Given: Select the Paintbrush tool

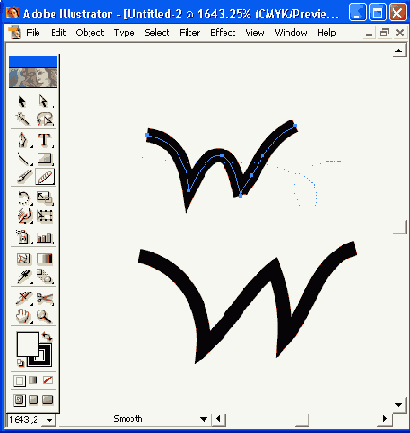Looking at the screenshot, I should click(24, 176).
